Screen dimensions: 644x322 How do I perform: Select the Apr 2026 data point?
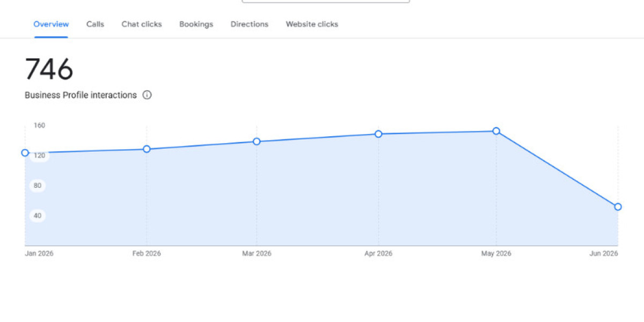(378, 134)
